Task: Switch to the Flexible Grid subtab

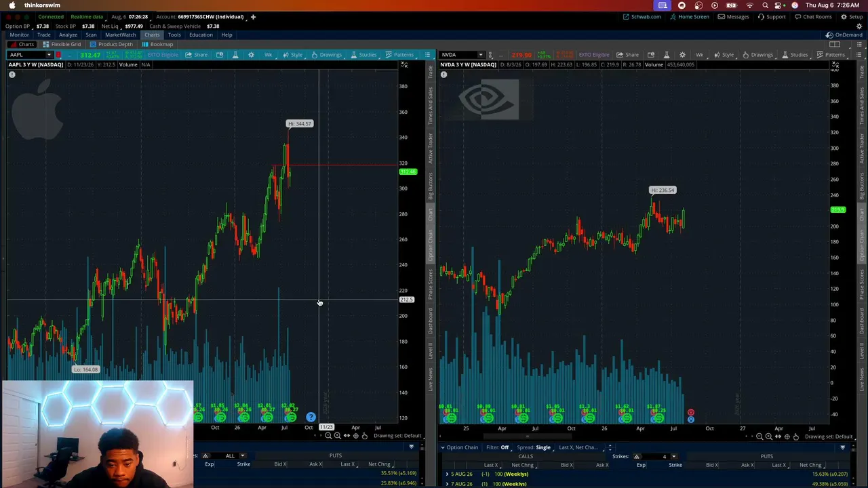Action: 62,44
